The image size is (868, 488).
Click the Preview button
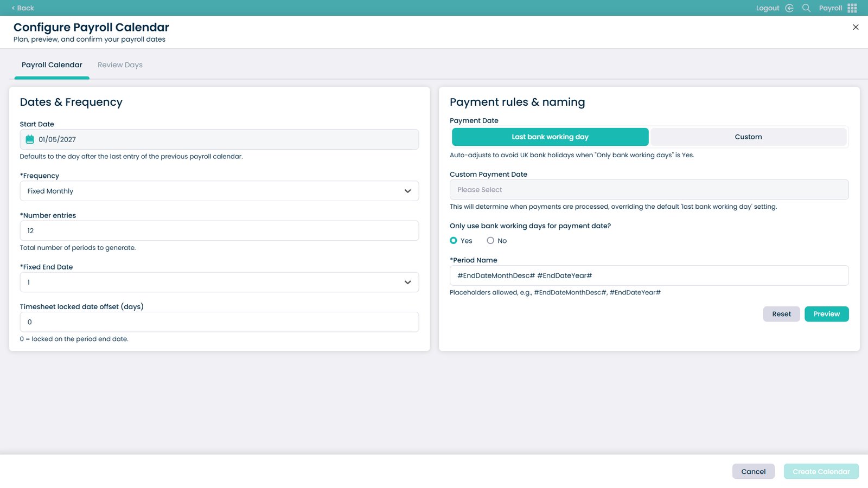[827, 314]
